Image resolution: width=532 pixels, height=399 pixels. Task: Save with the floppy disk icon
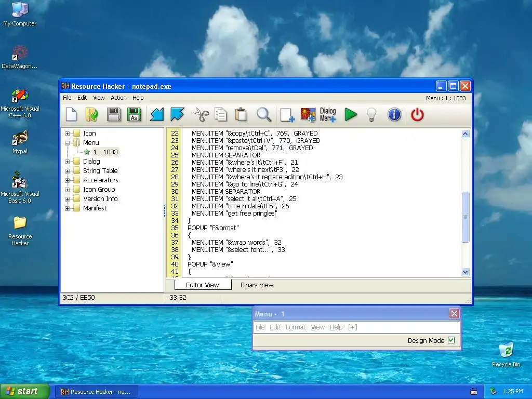click(x=113, y=115)
